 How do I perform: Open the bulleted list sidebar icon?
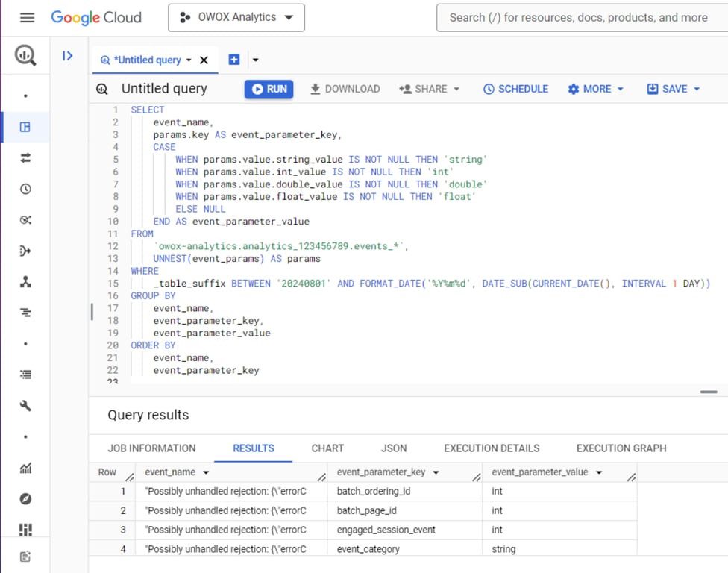25,375
